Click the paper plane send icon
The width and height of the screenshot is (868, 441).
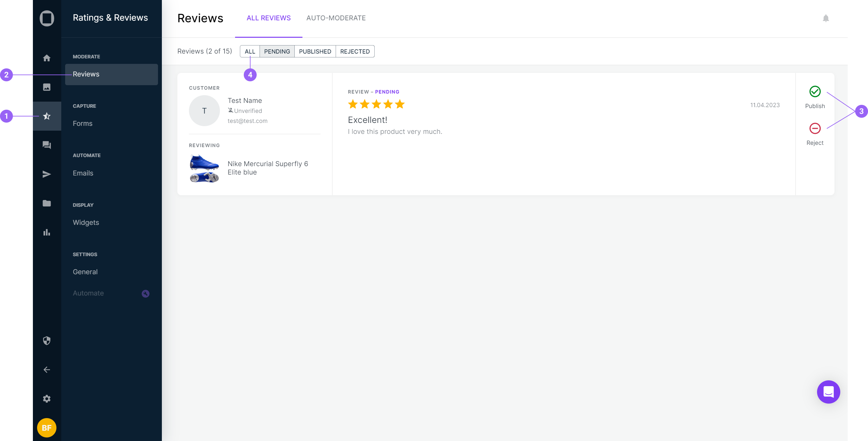click(x=46, y=174)
